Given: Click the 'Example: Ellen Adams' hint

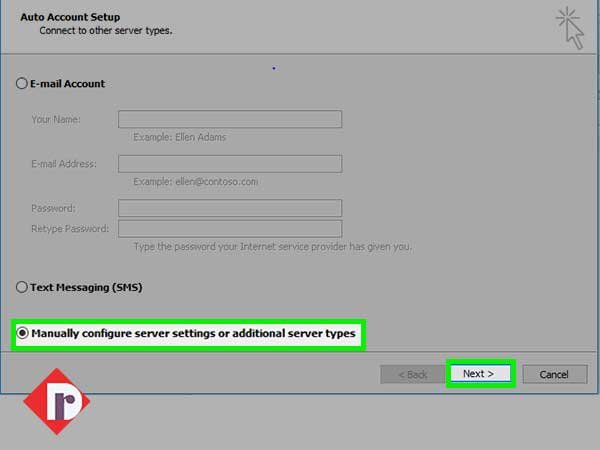Looking at the screenshot, I should point(179,137).
